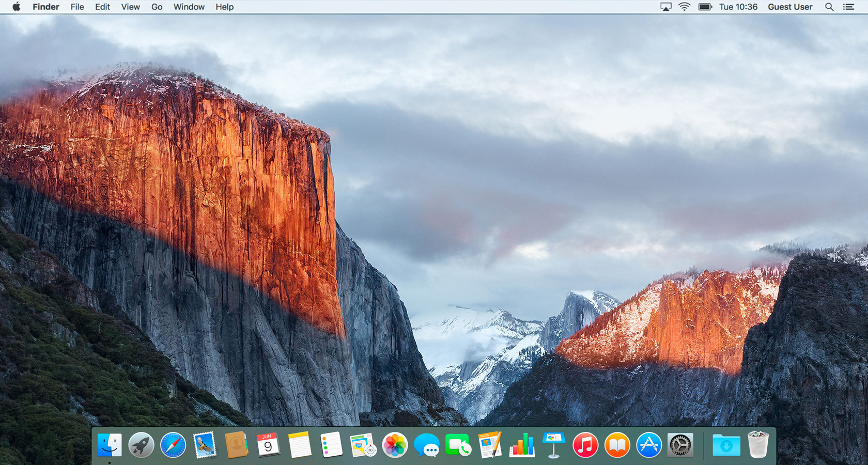Click the Spotlight search magnifier

pyautogui.click(x=829, y=7)
